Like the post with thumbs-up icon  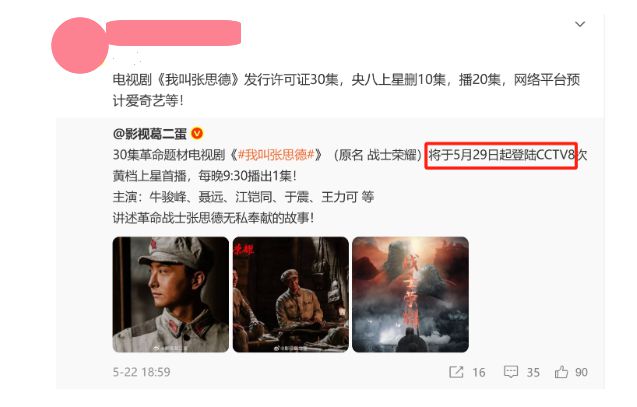pyautogui.click(x=561, y=372)
